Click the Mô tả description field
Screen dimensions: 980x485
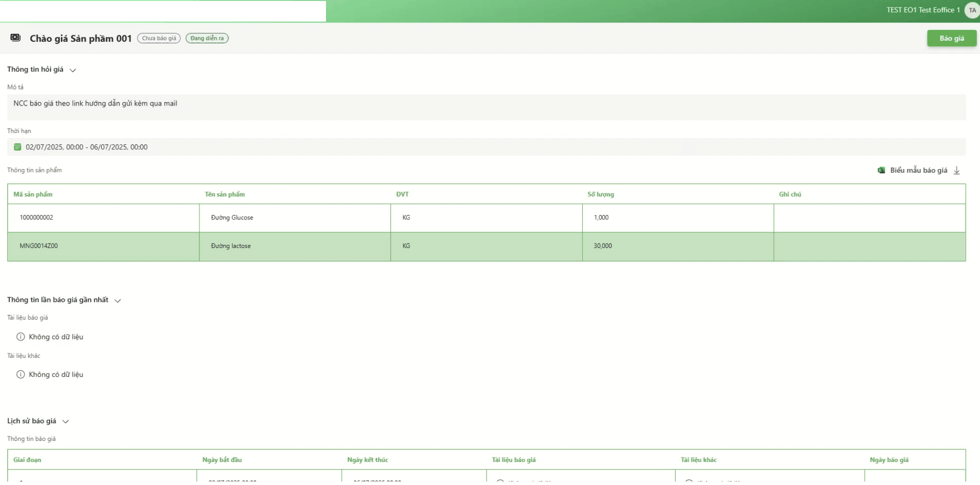coord(486,107)
